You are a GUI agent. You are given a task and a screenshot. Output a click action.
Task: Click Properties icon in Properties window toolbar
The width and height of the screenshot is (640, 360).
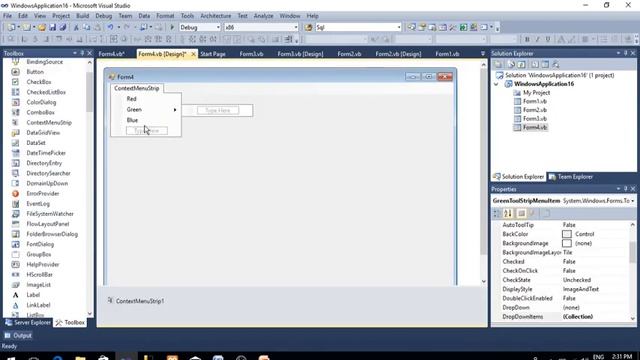522,213
